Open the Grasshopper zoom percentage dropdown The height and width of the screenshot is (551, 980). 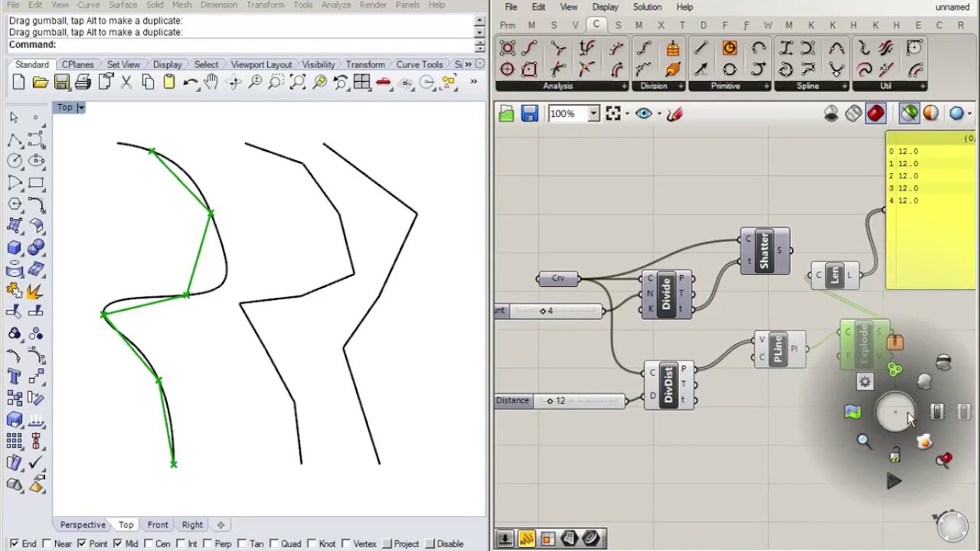pos(593,114)
